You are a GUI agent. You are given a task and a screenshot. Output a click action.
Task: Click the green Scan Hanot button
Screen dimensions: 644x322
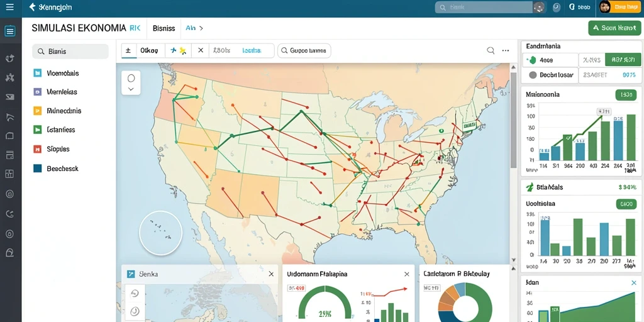point(614,28)
